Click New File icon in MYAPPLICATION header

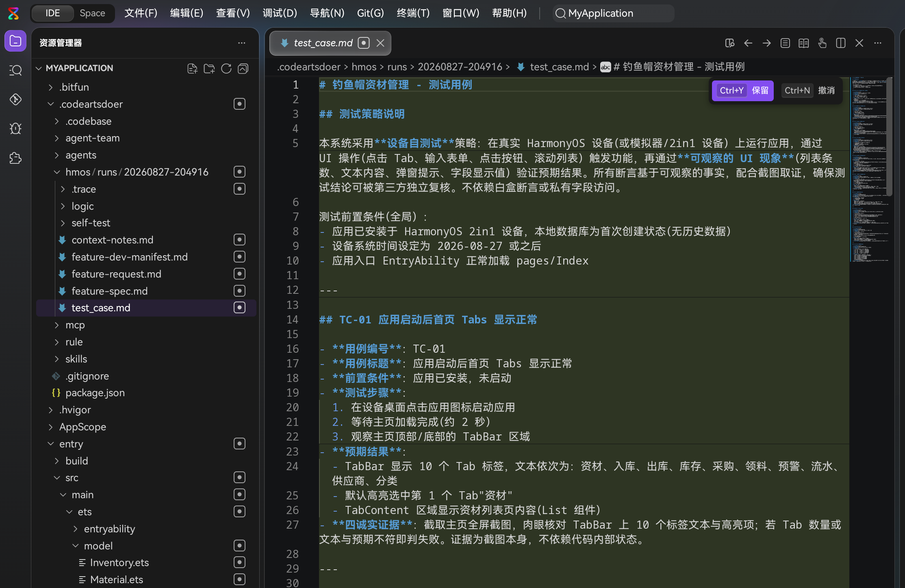tap(192, 68)
